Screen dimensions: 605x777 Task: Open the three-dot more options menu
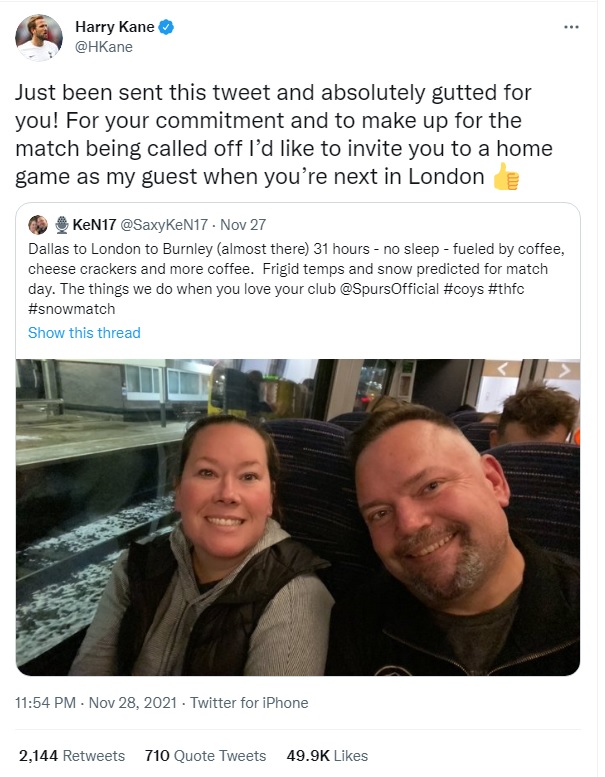point(571,27)
